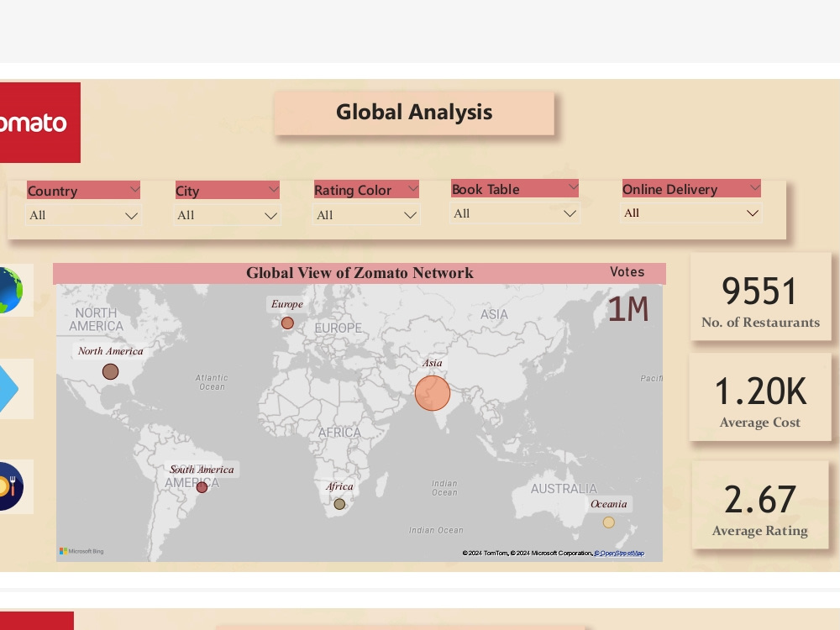Image resolution: width=840 pixels, height=630 pixels.
Task: Open the Online Delivery dropdown
Action: point(752,213)
